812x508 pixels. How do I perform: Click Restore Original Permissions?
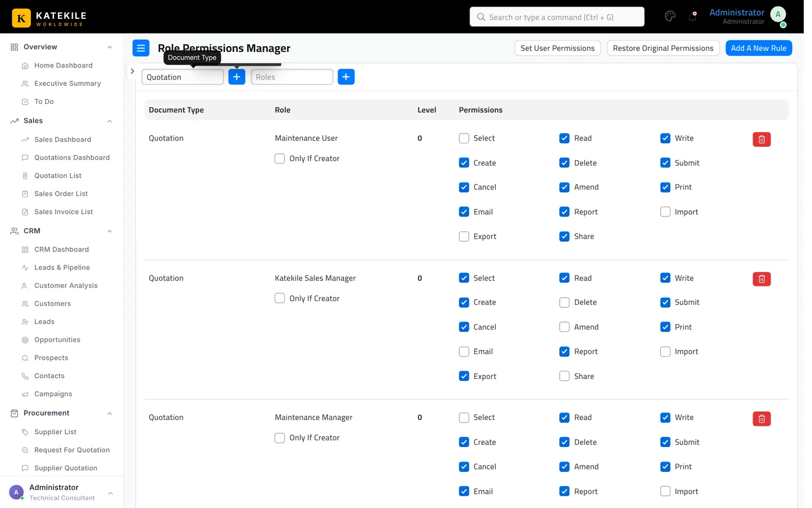pos(663,48)
